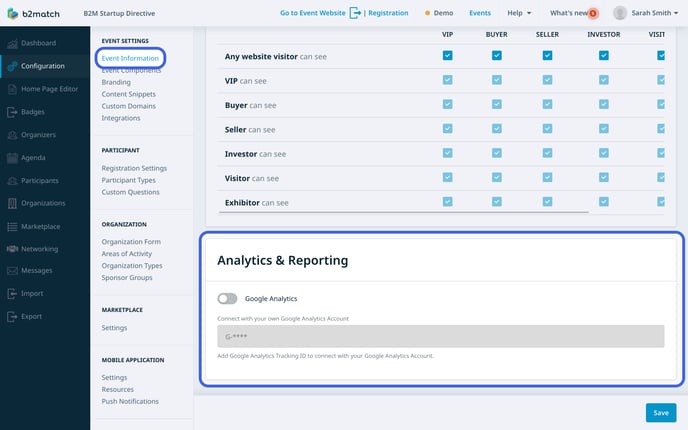Open Push Notifications settings
Screen dimensions: 688x430
(x=130, y=401)
